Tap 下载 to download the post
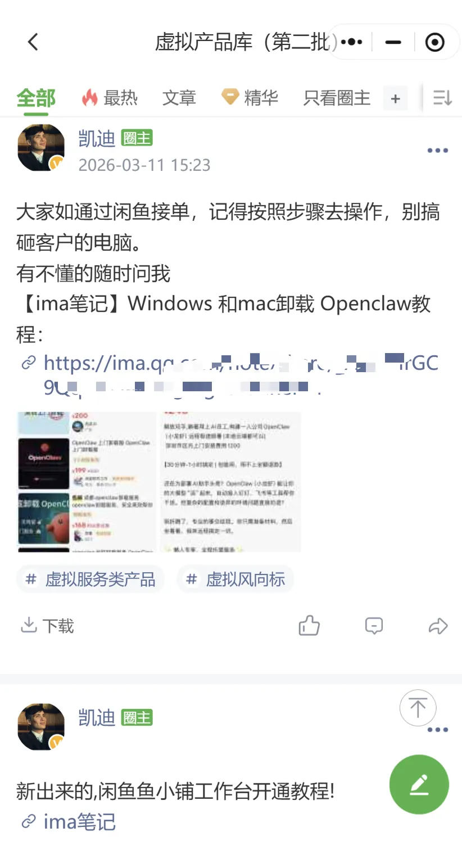This screenshot has height=868, width=462. point(47,626)
